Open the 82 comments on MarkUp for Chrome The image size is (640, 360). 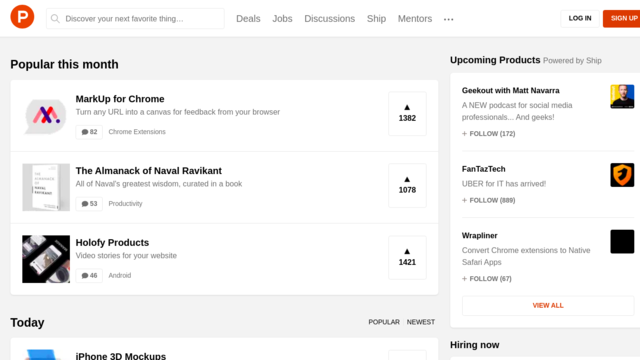[x=89, y=132]
